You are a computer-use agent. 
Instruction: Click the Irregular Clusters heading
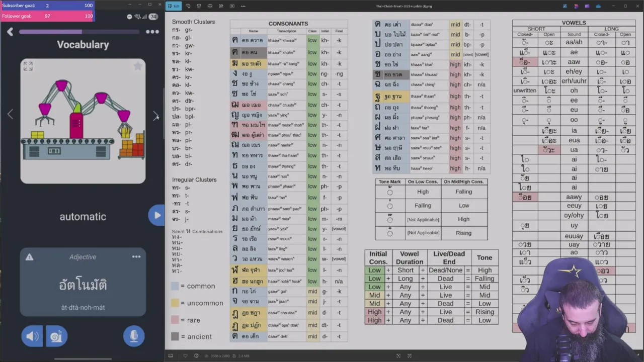click(x=194, y=179)
